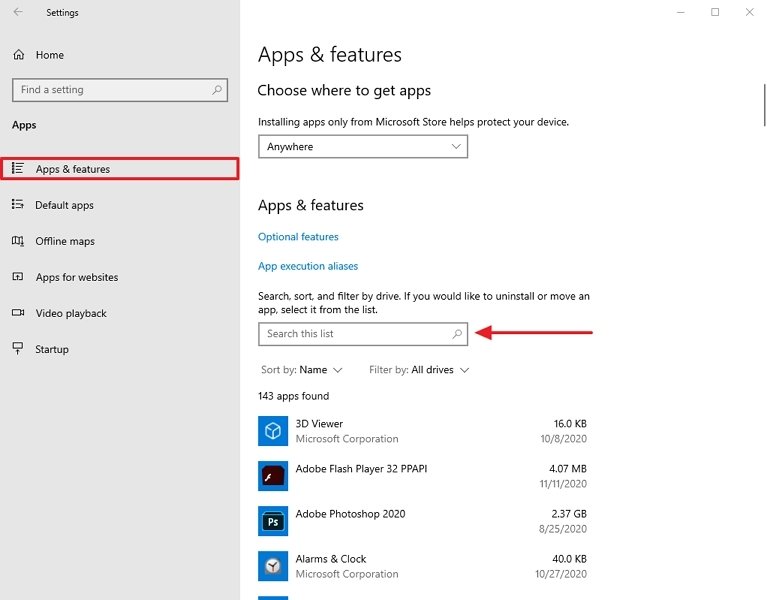Click the back arrow in Settings
This screenshot has height=600, width=767.
pyautogui.click(x=18, y=12)
